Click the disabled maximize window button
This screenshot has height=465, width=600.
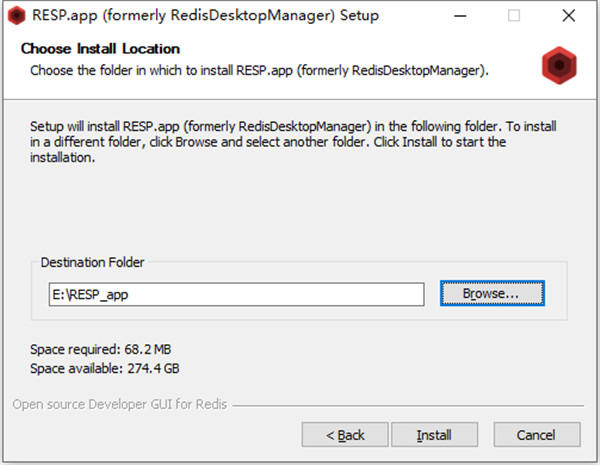click(514, 16)
